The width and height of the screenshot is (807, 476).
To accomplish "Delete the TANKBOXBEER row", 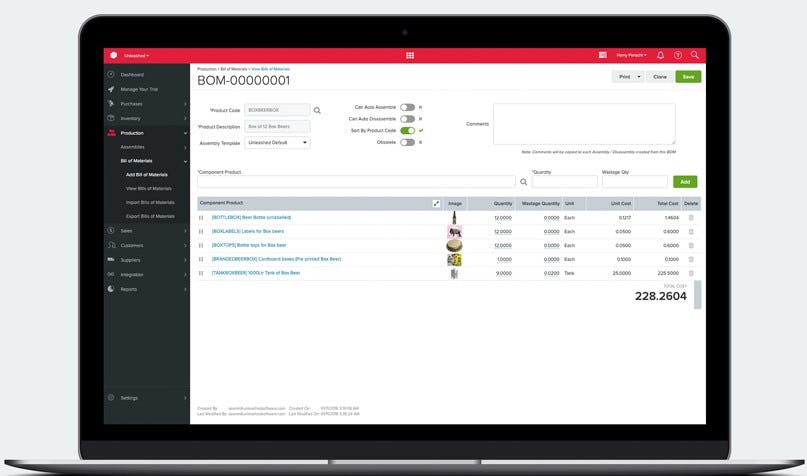I will point(691,273).
